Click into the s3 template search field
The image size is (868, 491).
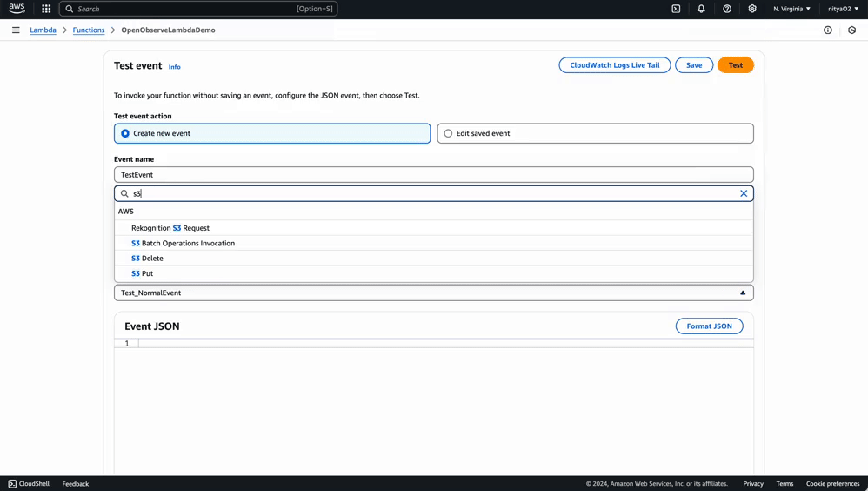433,193
